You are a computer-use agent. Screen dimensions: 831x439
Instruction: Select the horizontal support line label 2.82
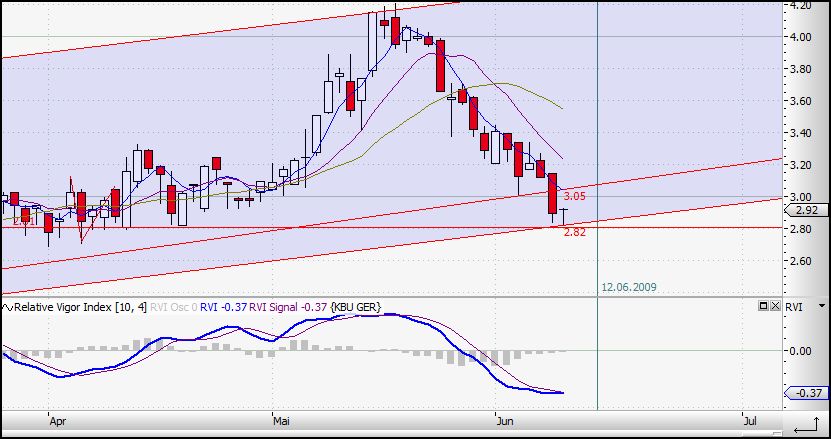tap(574, 232)
